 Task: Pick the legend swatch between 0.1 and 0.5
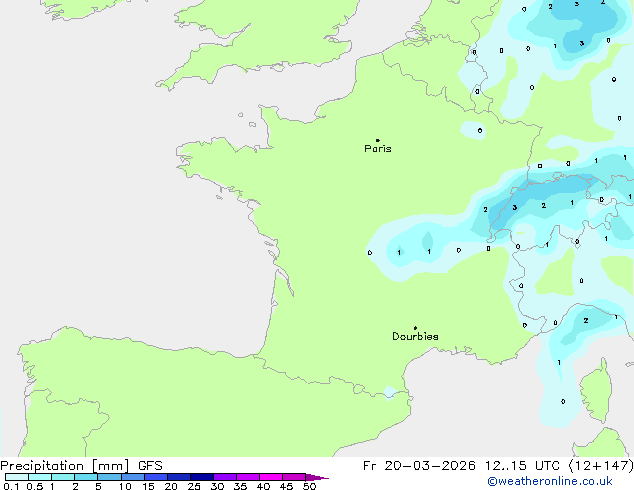[x=17, y=477]
